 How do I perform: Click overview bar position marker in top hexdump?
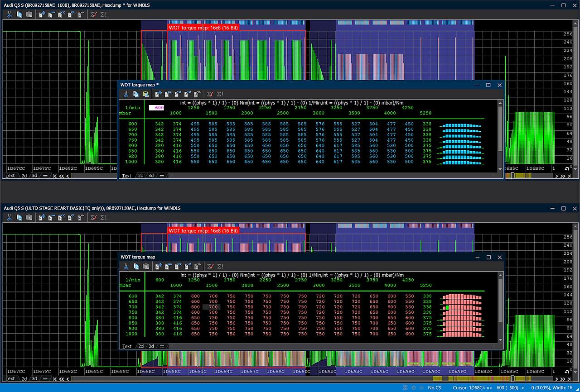[x=512, y=176]
